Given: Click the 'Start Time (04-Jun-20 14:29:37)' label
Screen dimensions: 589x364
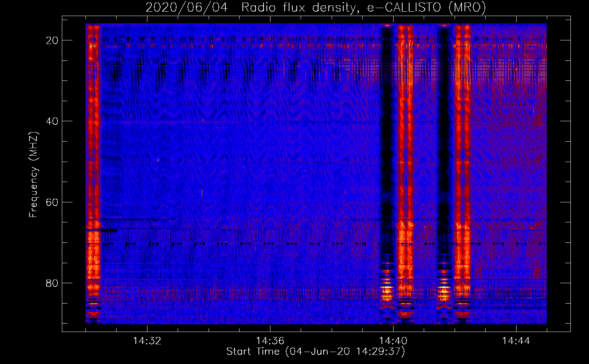Looking at the screenshot, I should pyautogui.click(x=316, y=352).
